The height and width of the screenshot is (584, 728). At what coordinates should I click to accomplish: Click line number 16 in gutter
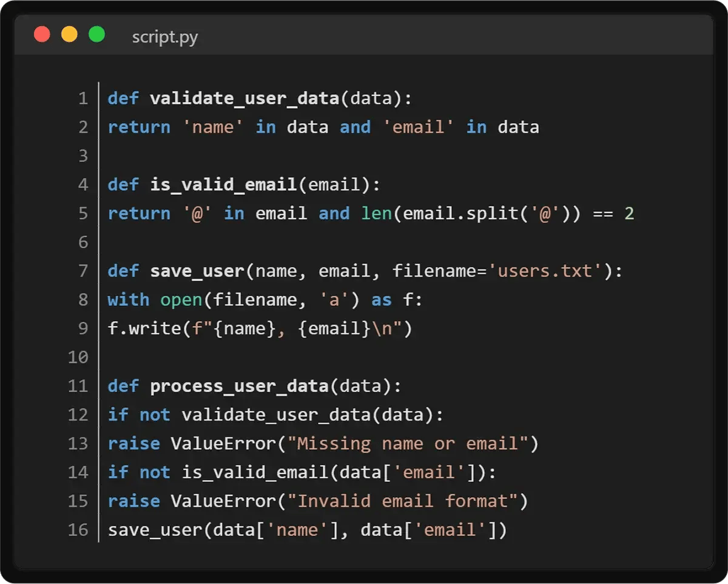[78, 529]
